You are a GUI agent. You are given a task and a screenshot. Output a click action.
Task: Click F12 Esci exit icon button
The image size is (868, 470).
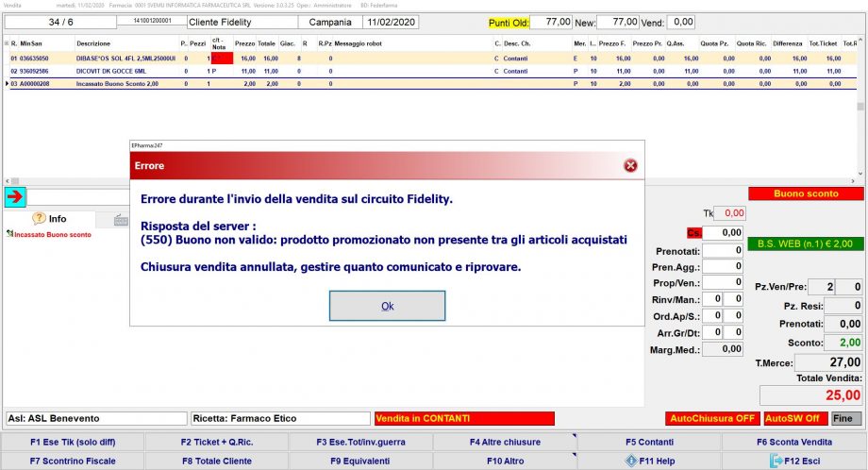click(793, 461)
